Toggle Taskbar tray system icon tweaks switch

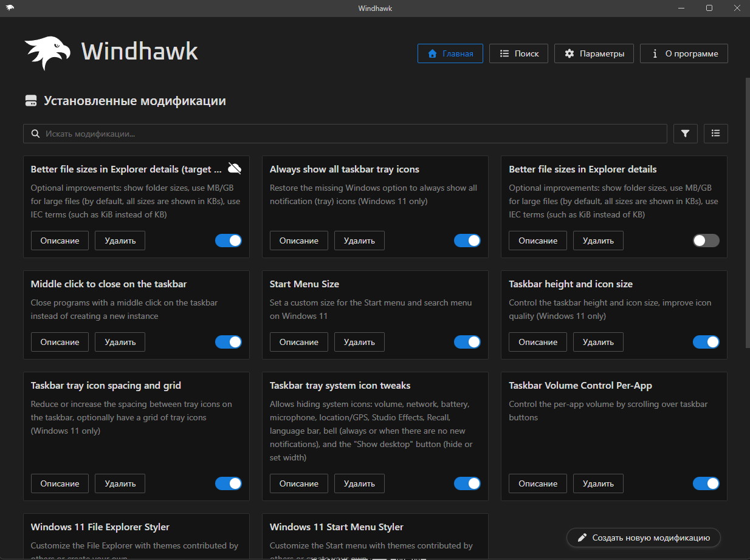click(467, 483)
